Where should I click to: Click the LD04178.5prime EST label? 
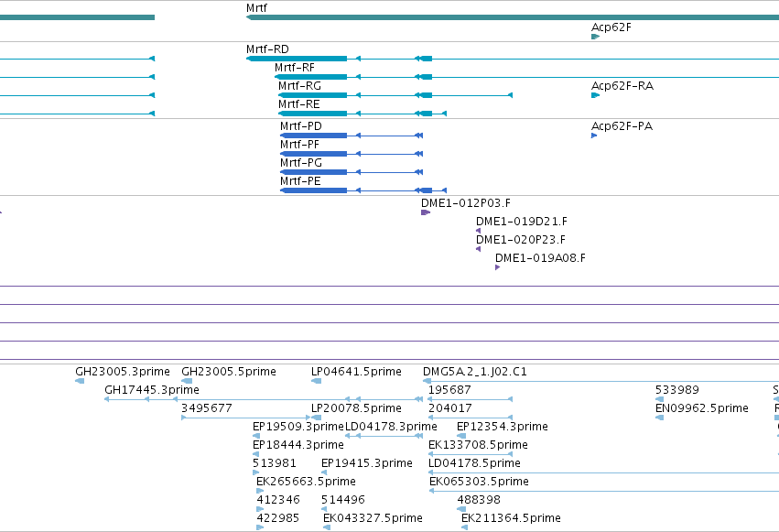pyautogui.click(x=474, y=463)
